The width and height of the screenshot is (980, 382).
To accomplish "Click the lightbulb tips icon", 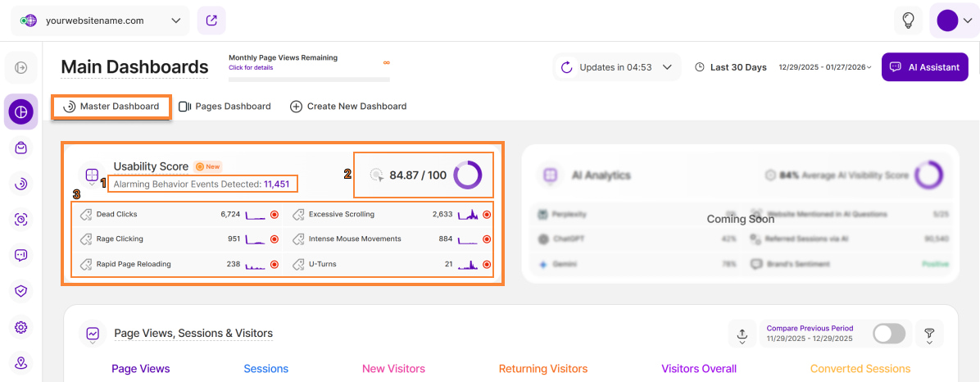I will (x=908, y=20).
